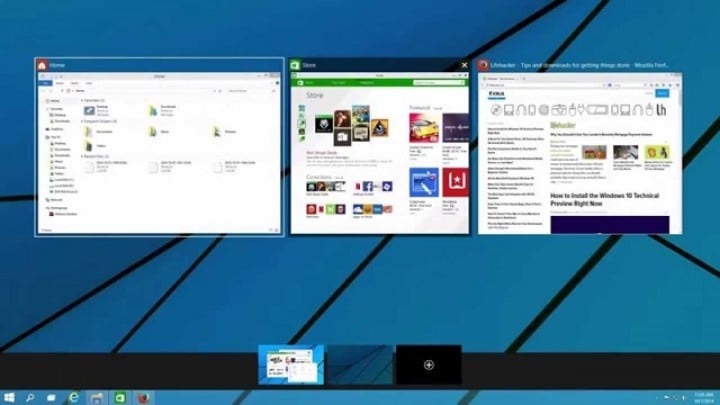
Task: Open File Explorer from the taskbar
Action: 96,398
